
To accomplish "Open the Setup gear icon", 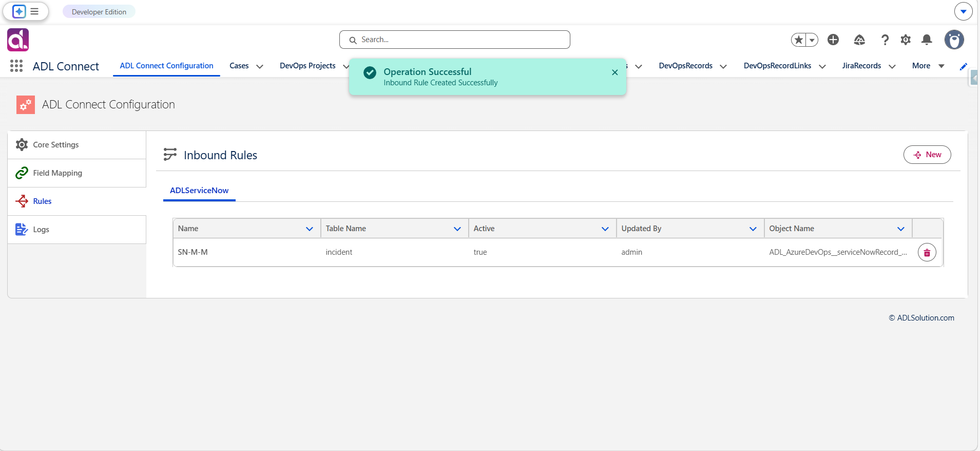I will [x=906, y=40].
